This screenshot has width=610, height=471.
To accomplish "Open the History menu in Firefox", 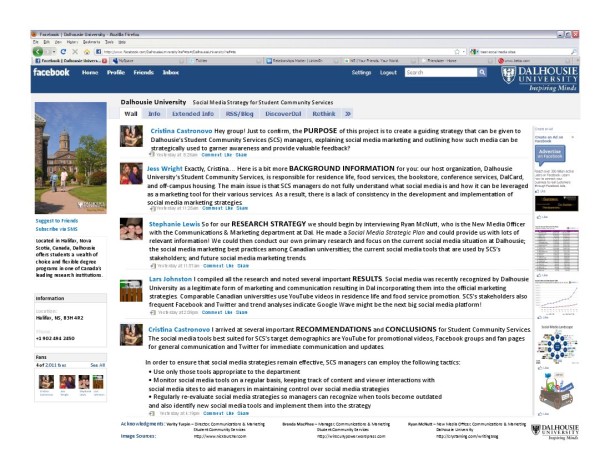I will pos(72,42).
